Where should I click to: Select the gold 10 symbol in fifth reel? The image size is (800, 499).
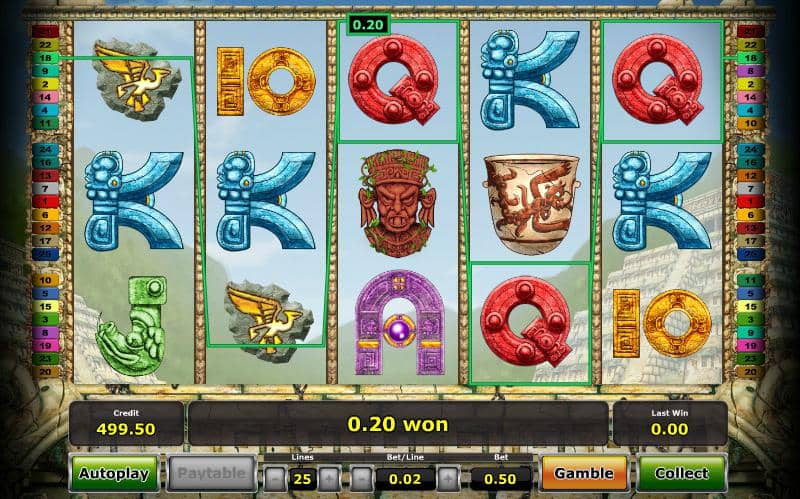click(x=662, y=323)
